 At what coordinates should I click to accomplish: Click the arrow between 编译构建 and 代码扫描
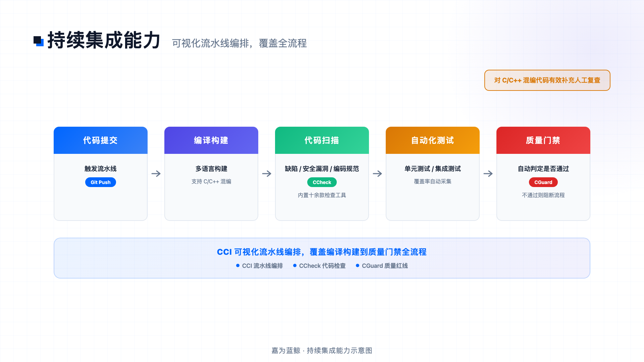coord(267,174)
